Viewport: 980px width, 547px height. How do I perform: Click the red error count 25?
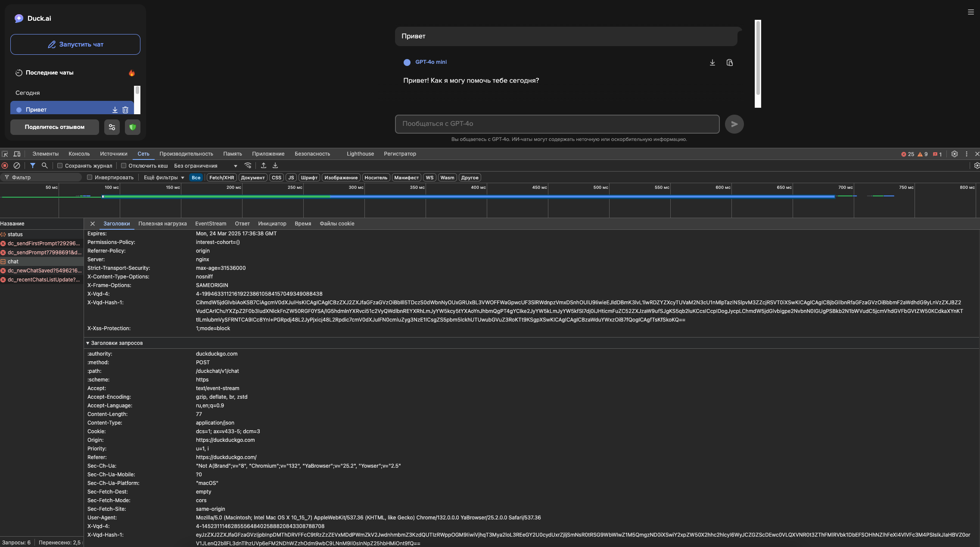click(x=908, y=154)
